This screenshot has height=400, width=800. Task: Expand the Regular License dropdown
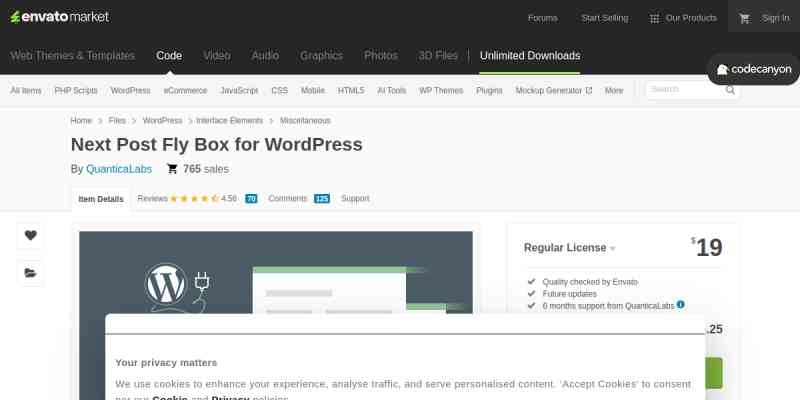[x=569, y=248]
